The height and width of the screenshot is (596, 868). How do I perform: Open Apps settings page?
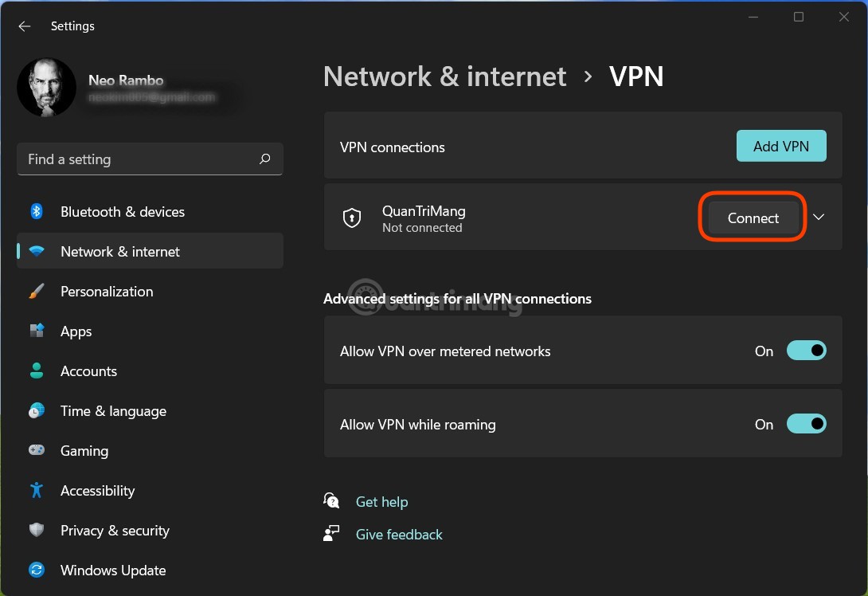(150, 331)
